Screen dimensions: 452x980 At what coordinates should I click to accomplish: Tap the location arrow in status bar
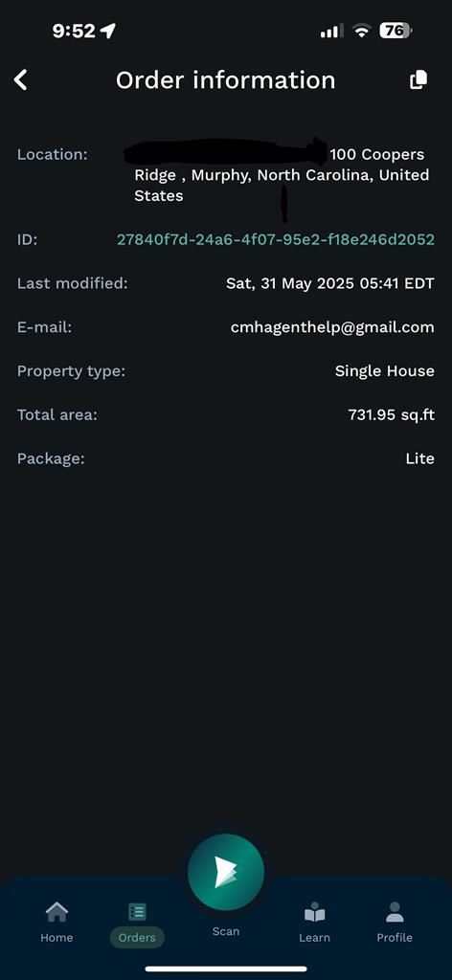click(x=108, y=31)
